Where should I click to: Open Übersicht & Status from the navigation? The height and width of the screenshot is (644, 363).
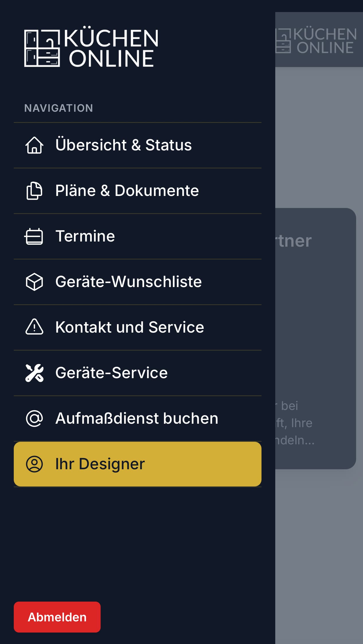(x=123, y=145)
